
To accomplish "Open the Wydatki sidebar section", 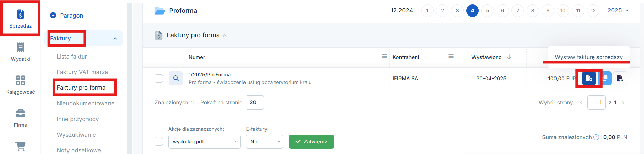I will click(20, 52).
